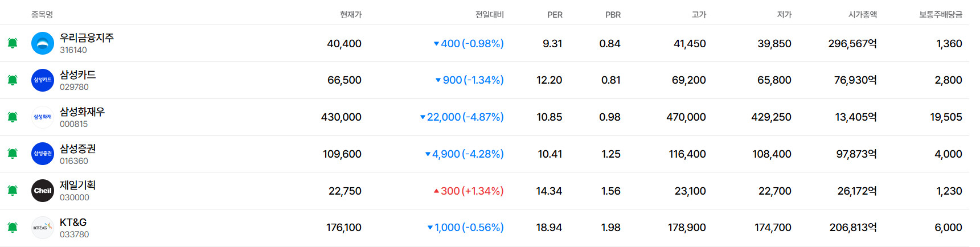The image size is (980, 247).
Task: Click the 삼성카드 logo icon
Action: point(43,80)
